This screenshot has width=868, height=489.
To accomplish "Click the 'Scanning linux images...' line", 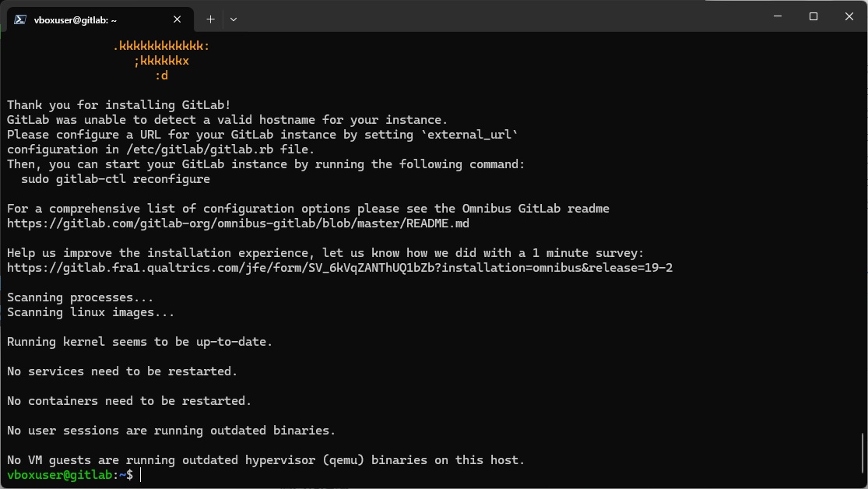I will click(91, 312).
